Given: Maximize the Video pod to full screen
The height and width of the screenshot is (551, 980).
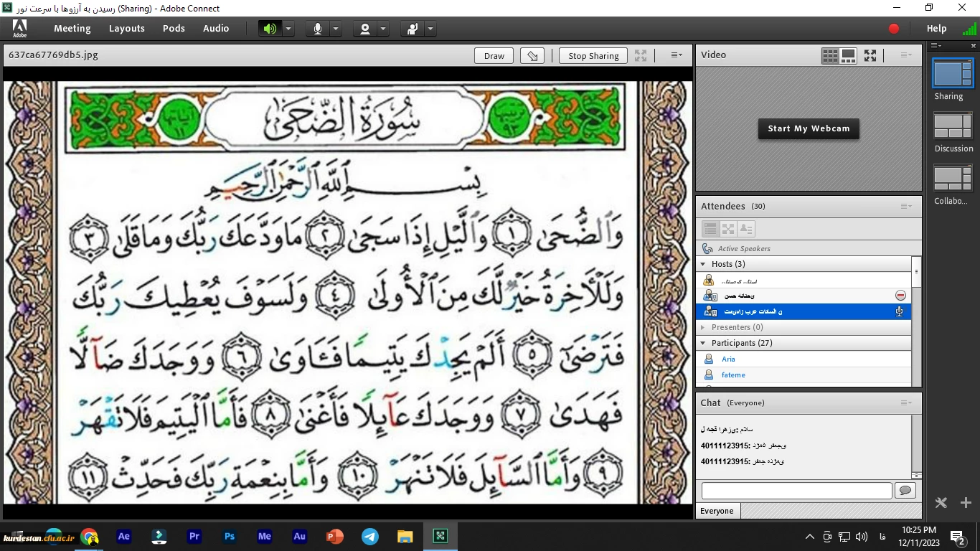Looking at the screenshot, I should pyautogui.click(x=870, y=55).
